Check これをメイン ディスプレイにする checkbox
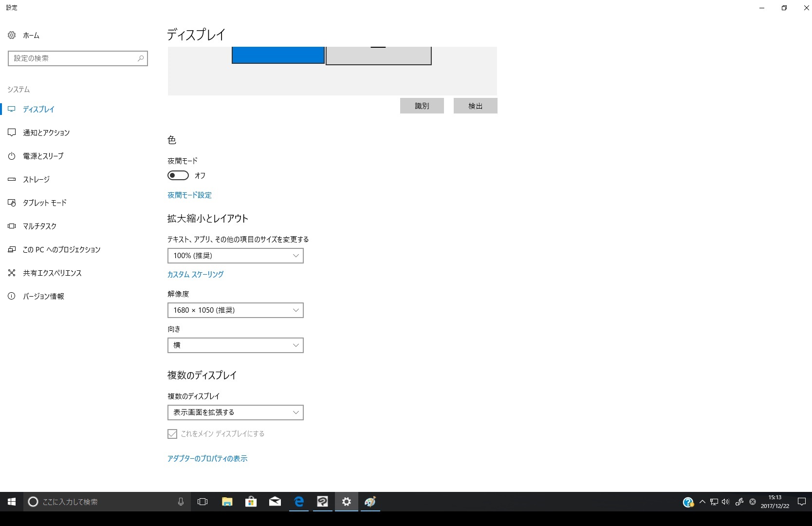Screen dimensions: 812x526 (172, 434)
